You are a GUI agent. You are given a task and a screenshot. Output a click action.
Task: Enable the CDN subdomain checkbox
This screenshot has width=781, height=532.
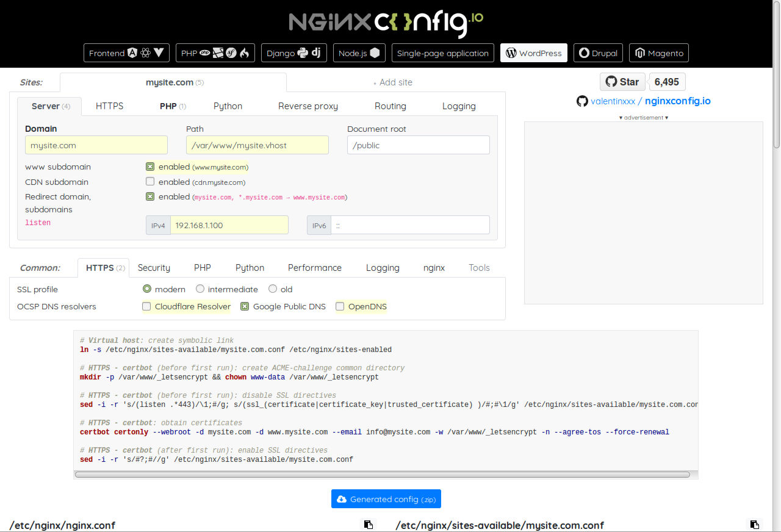coord(150,182)
